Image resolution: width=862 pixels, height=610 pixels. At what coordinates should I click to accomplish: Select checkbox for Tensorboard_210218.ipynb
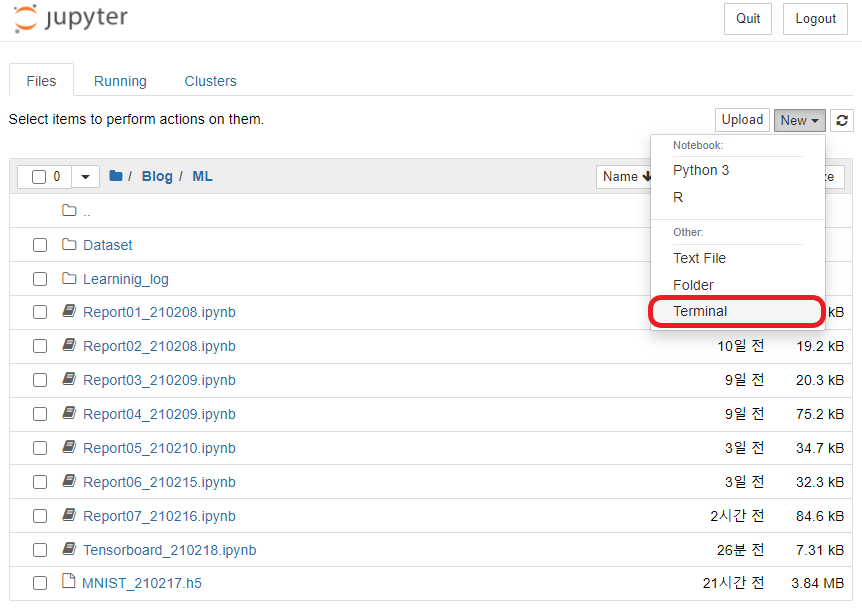[40, 550]
